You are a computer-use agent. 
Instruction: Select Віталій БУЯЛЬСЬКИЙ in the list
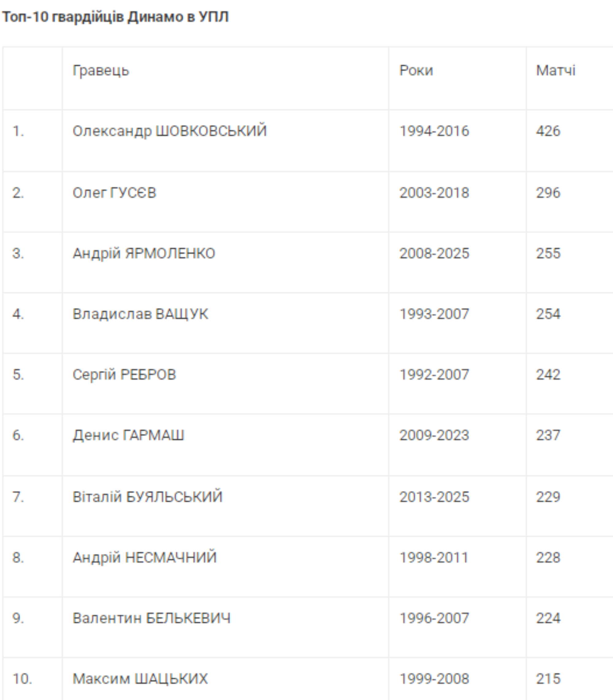[x=148, y=497]
